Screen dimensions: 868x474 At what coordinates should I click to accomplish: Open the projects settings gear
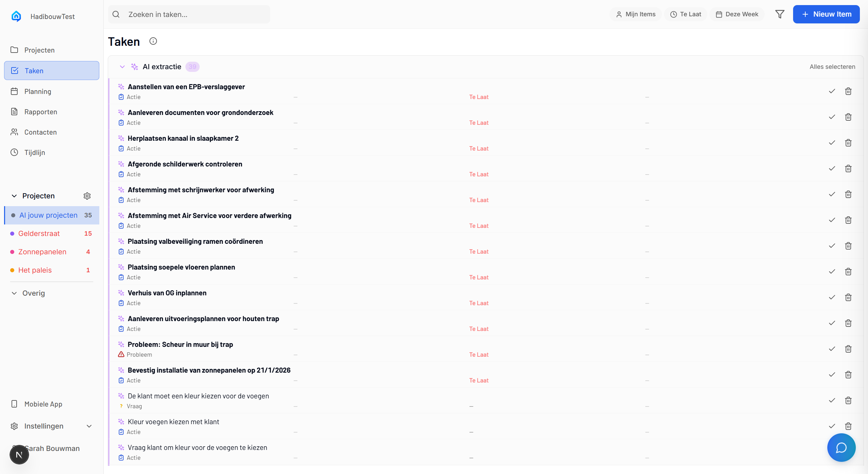pos(87,196)
